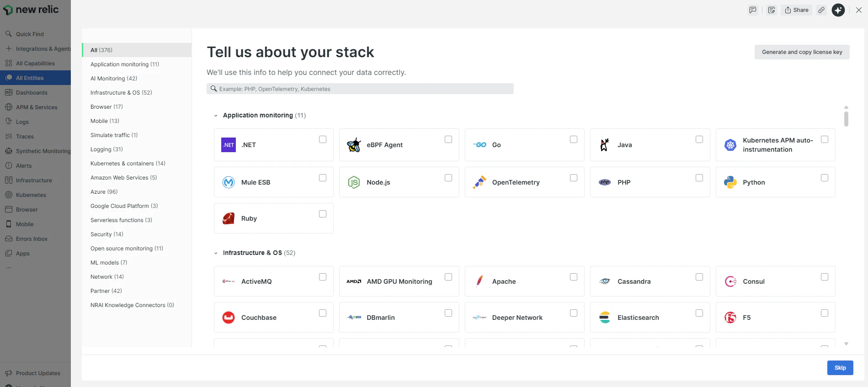Click Generate and copy license key
868x387 pixels.
point(802,52)
